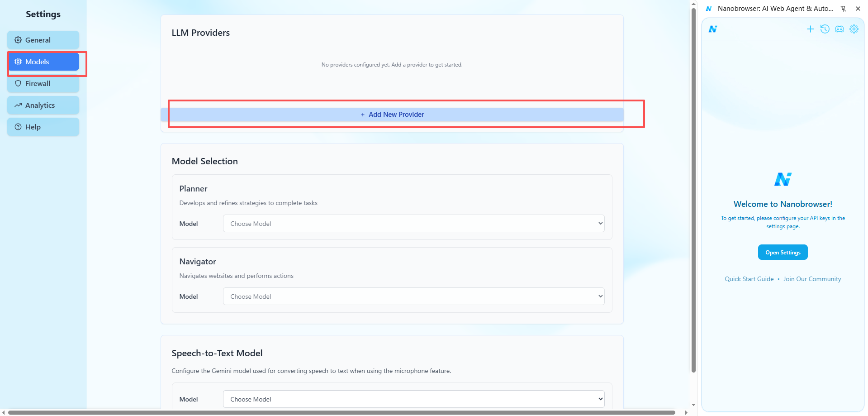
Task: Follow the Join Our Community link
Action: tap(812, 279)
